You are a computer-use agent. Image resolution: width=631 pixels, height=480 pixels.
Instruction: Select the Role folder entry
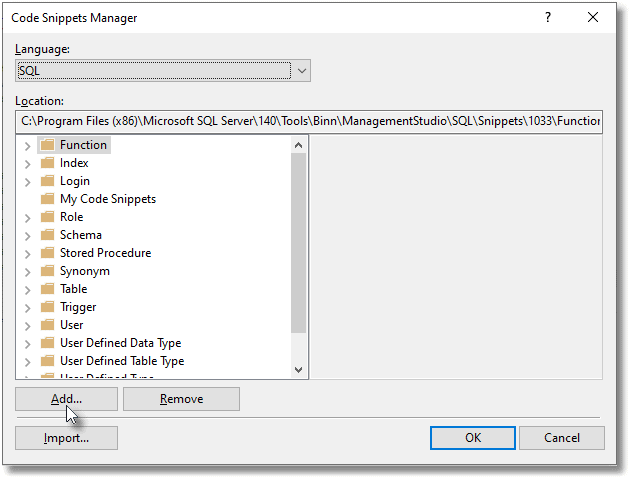click(71, 217)
